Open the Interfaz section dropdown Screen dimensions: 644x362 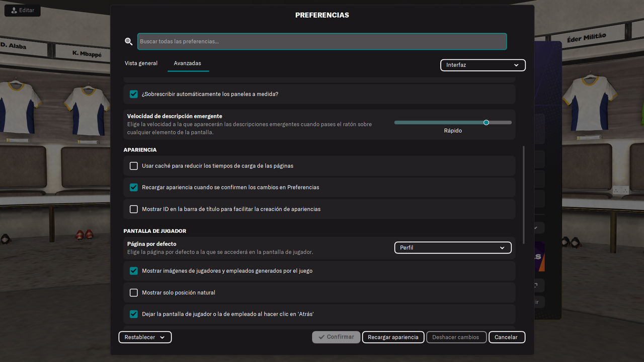pos(483,65)
